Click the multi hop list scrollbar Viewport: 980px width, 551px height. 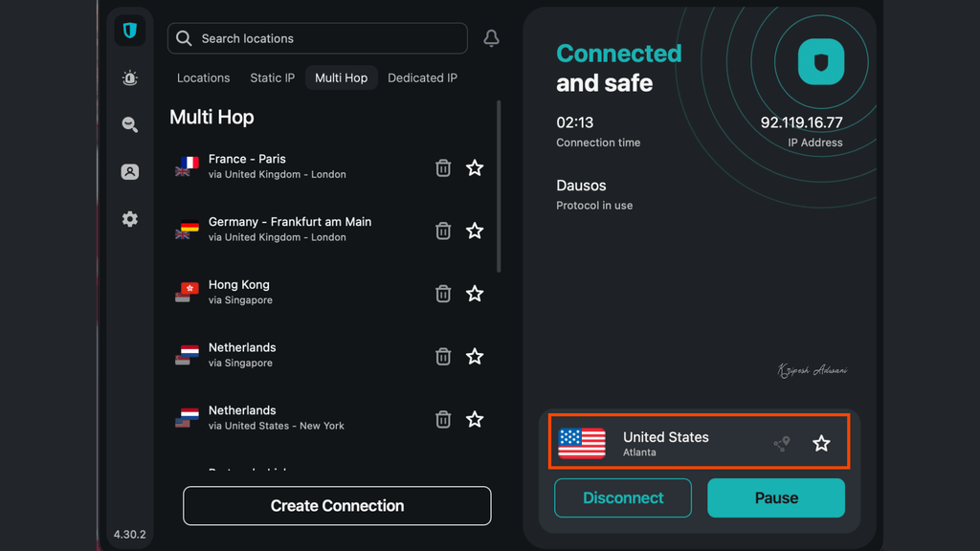point(499,187)
